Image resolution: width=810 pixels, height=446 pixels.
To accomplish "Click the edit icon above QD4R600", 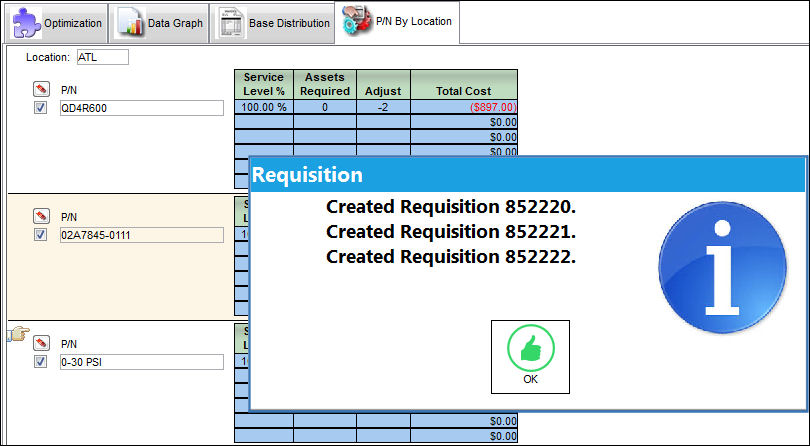I will 41,89.
